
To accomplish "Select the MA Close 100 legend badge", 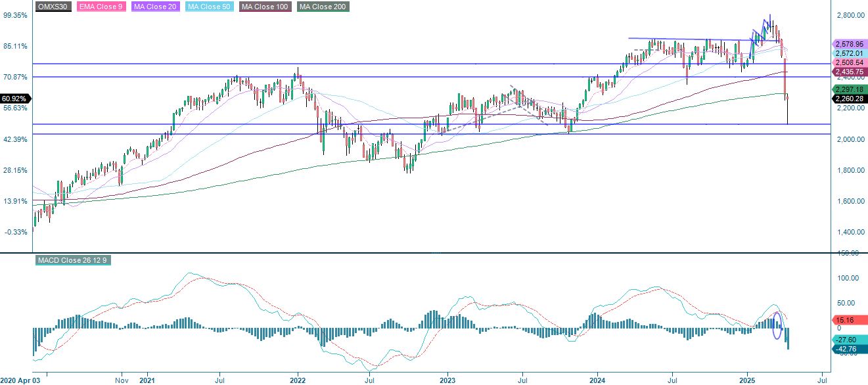I will (x=264, y=7).
